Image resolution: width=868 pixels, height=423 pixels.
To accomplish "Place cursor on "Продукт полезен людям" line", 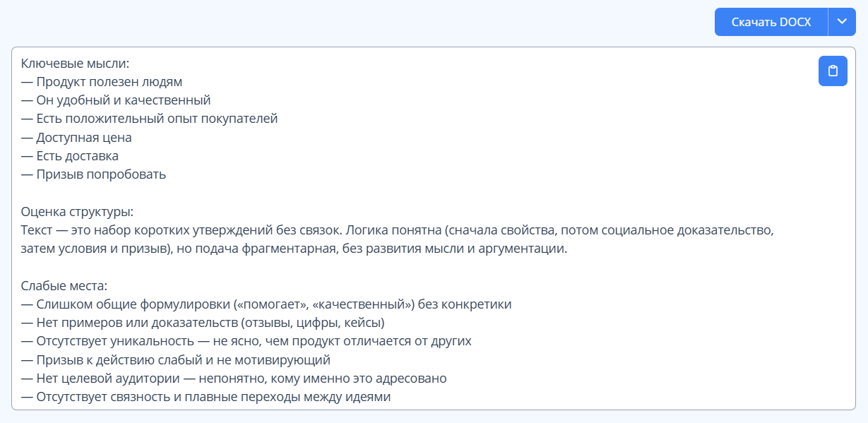I will (x=109, y=81).
